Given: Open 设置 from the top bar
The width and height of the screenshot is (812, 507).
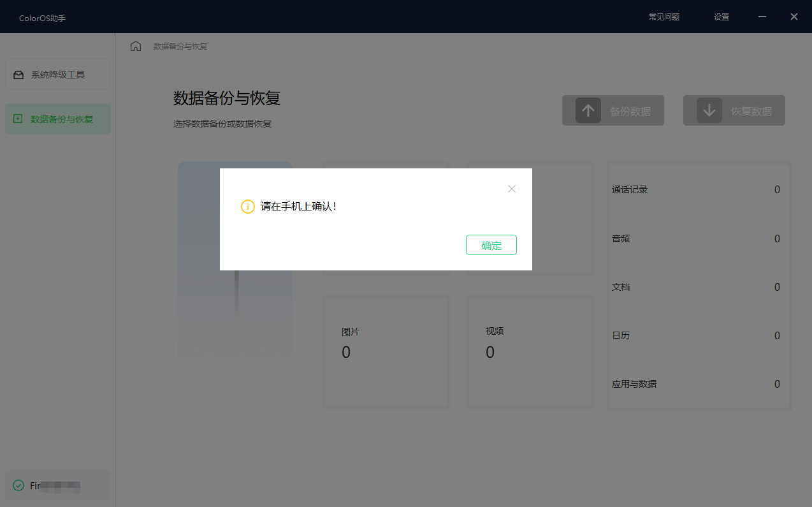Looking at the screenshot, I should (721, 17).
